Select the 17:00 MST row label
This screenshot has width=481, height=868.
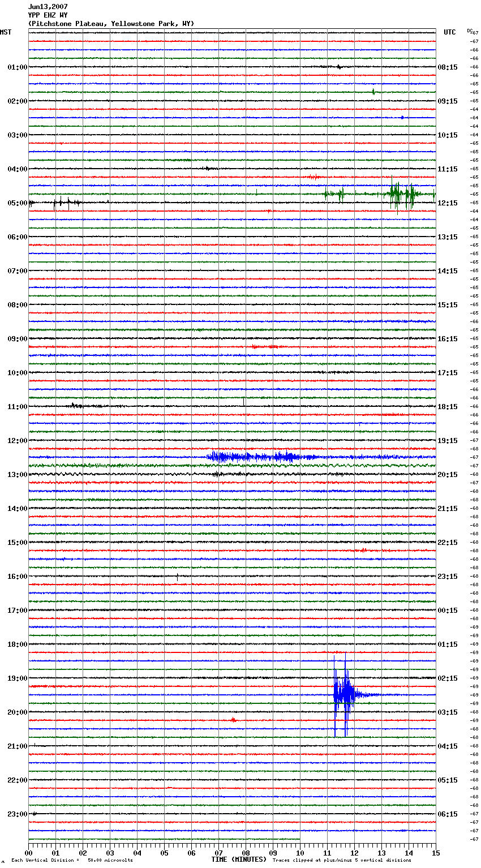click(x=18, y=611)
